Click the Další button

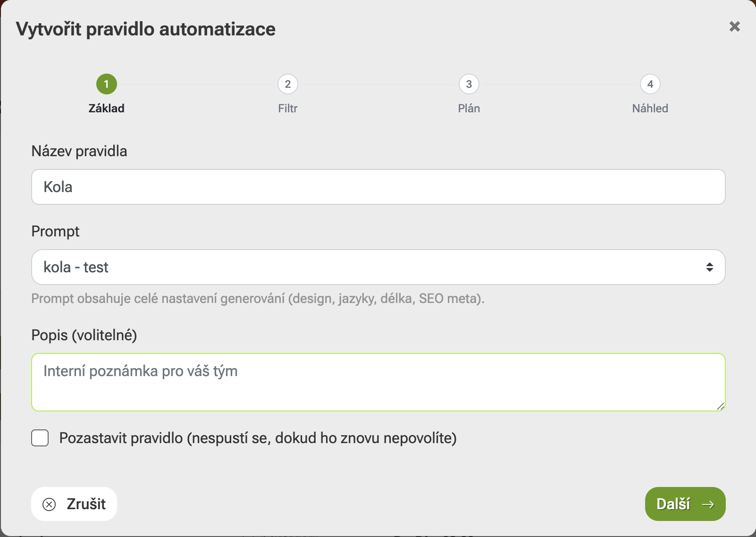(x=685, y=504)
